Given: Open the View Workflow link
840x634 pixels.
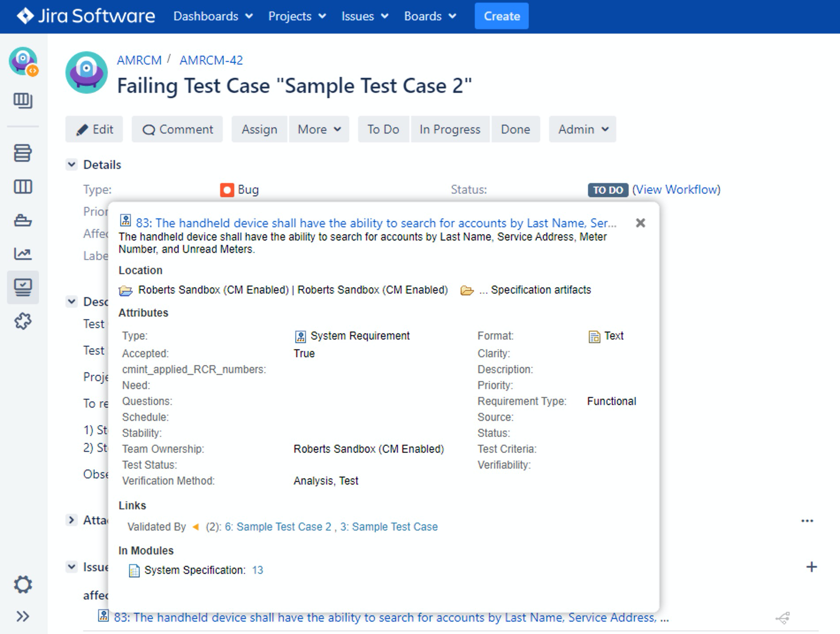Looking at the screenshot, I should click(x=676, y=190).
